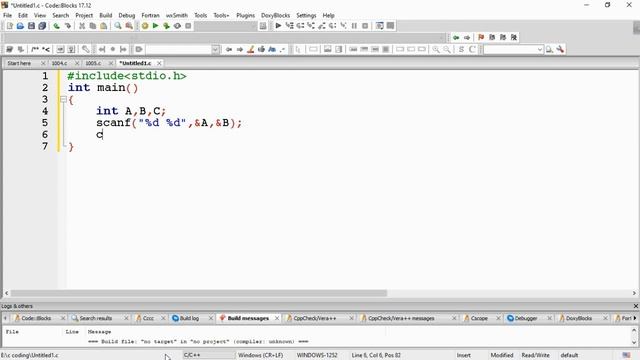Click the Build (yellow gear) icon
The image size is (640, 360).
click(145, 26)
